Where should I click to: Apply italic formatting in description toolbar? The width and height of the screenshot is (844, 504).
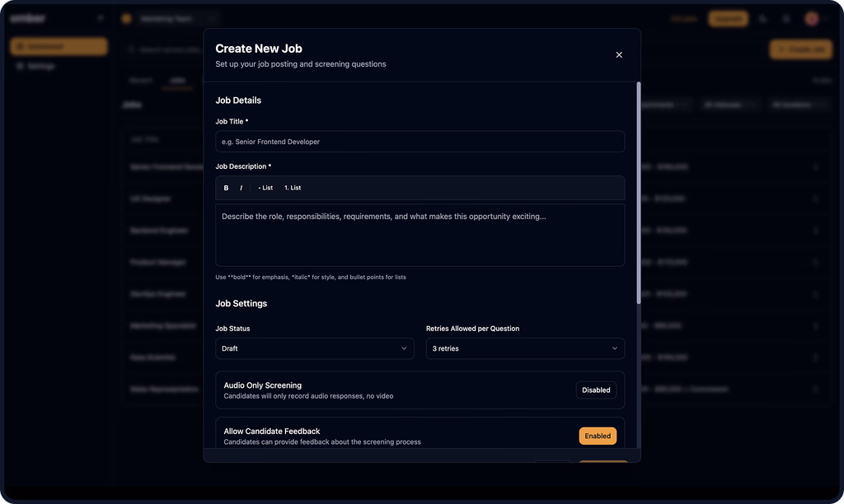tap(241, 188)
